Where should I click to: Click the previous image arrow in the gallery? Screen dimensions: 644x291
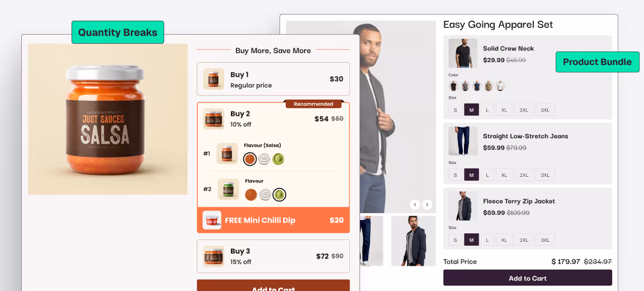pyautogui.click(x=415, y=204)
